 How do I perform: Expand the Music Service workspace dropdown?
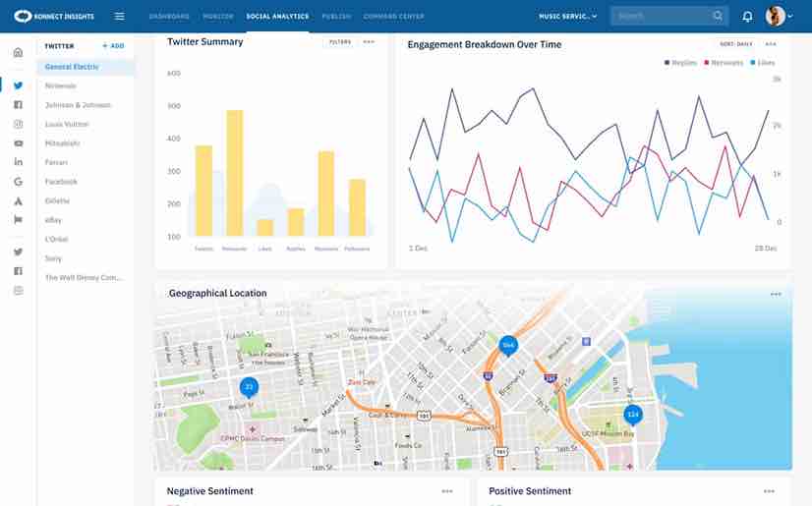tap(568, 17)
